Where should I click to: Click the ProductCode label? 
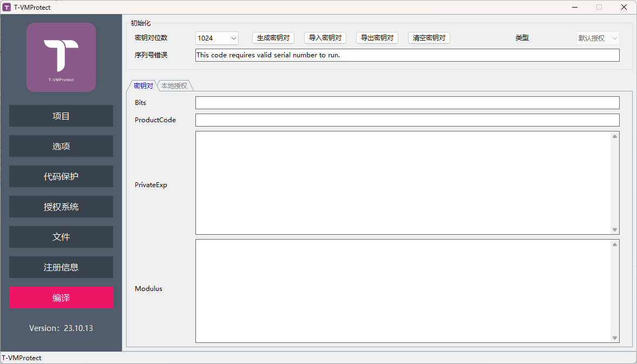click(155, 120)
